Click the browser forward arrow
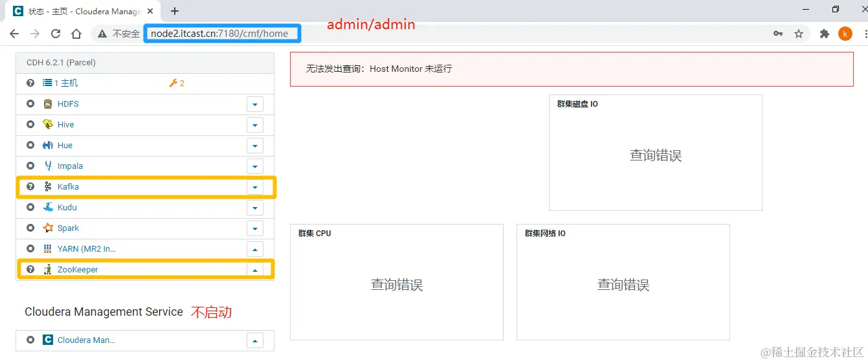 (x=35, y=34)
